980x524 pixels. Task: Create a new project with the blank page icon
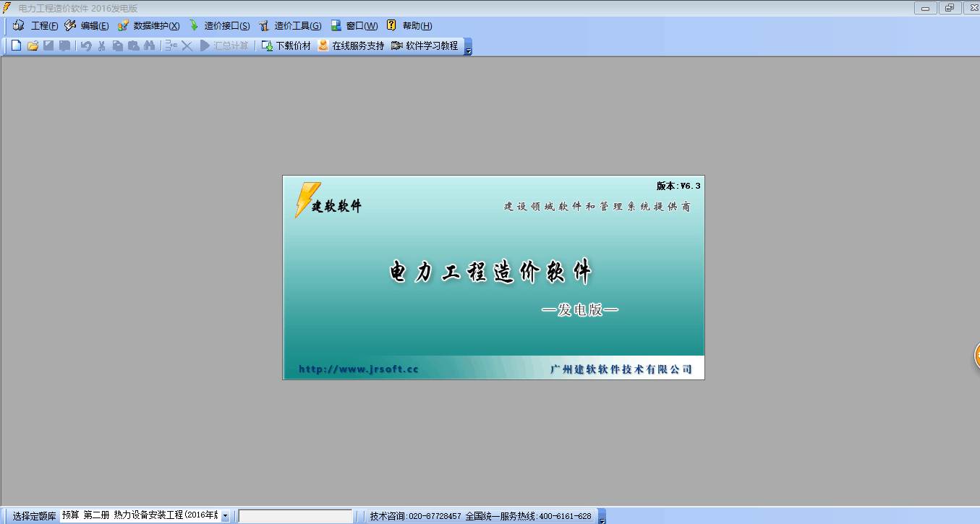point(16,46)
